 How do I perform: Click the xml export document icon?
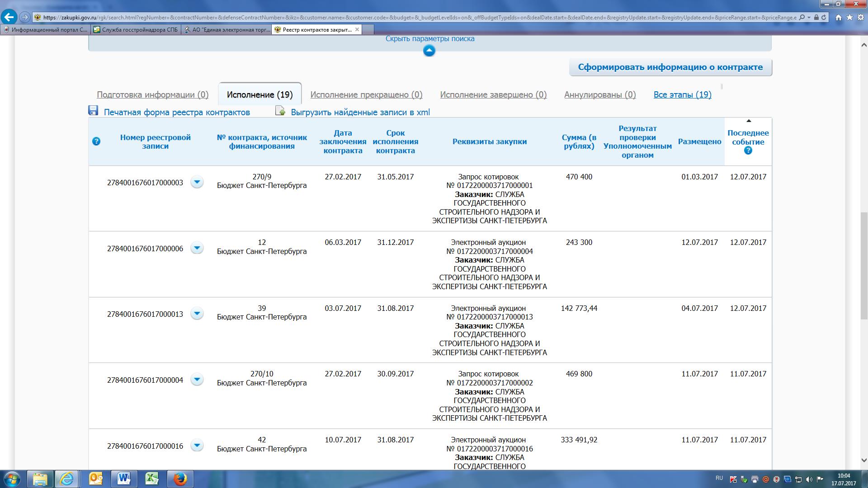coord(280,111)
